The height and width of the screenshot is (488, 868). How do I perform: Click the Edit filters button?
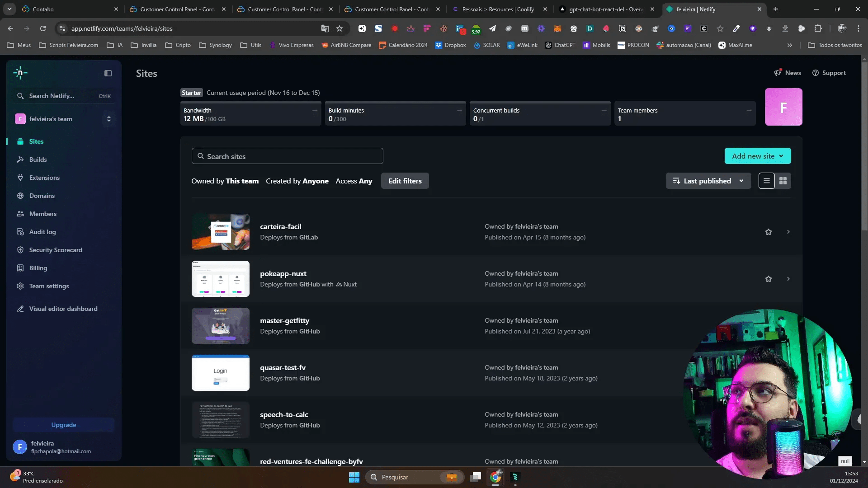pos(405,181)
